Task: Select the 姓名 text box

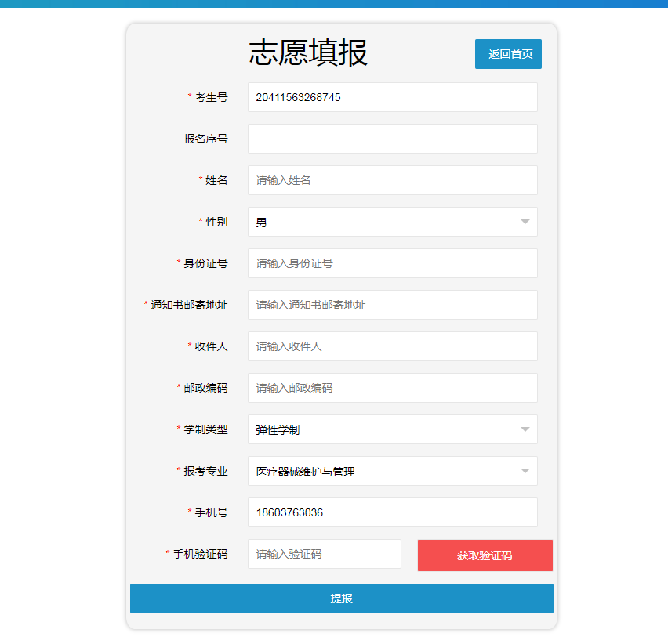Action: point(392,180)
